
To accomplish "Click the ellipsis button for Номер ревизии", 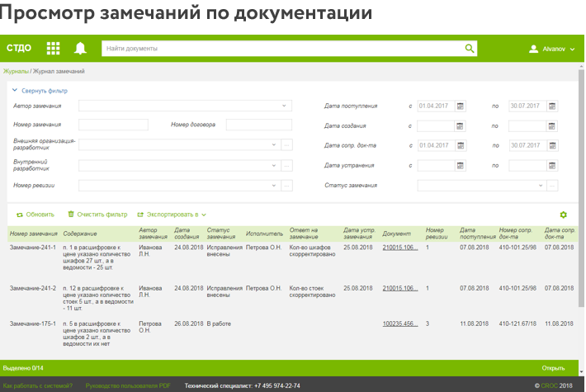I will [x=286, y=186].
